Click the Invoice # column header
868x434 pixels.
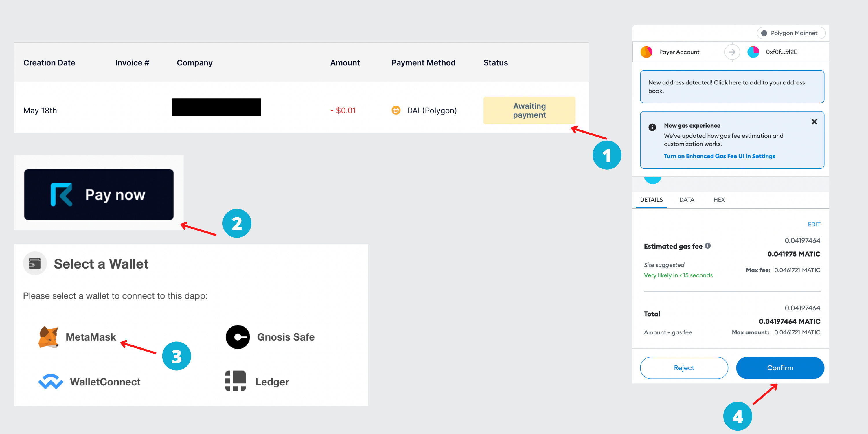132,63
